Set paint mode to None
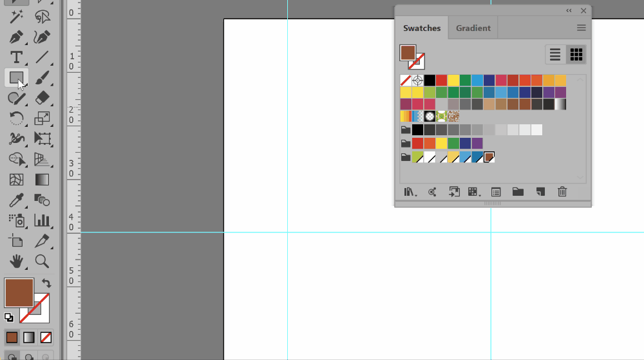The image size is (644, 360). pos(46,337)
